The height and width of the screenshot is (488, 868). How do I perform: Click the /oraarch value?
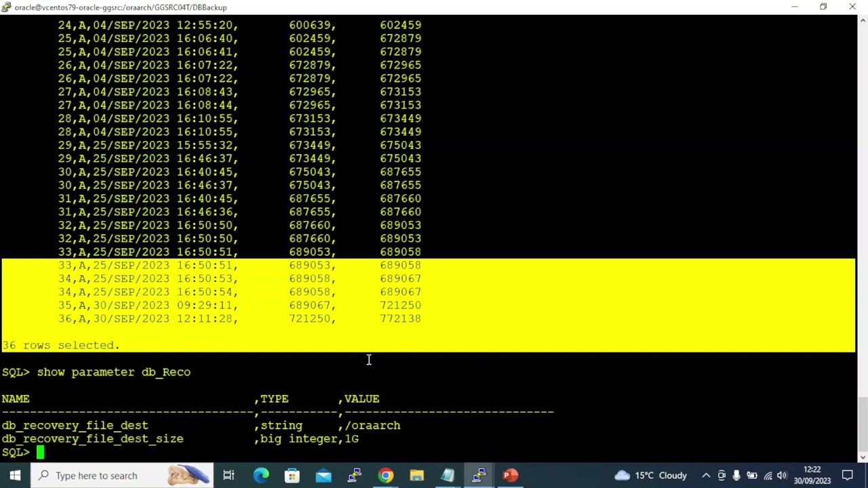[x=373, y=426]
